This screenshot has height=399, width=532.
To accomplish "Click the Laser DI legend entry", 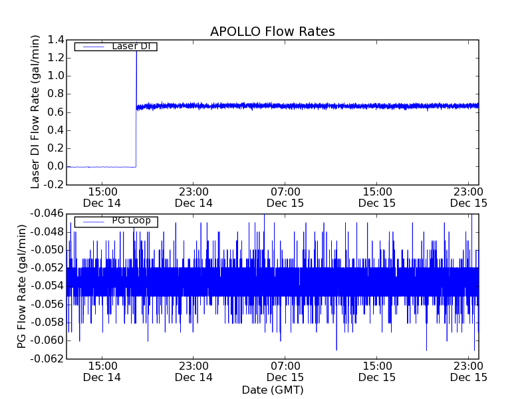I will coord(116,47).
